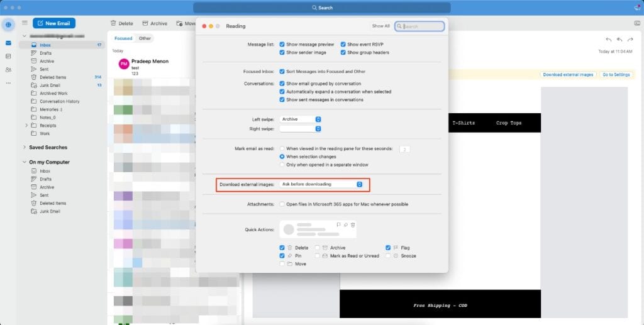Check Mark as Read or Unread quick action
644x325 pixels.
(x=317, y=256)
